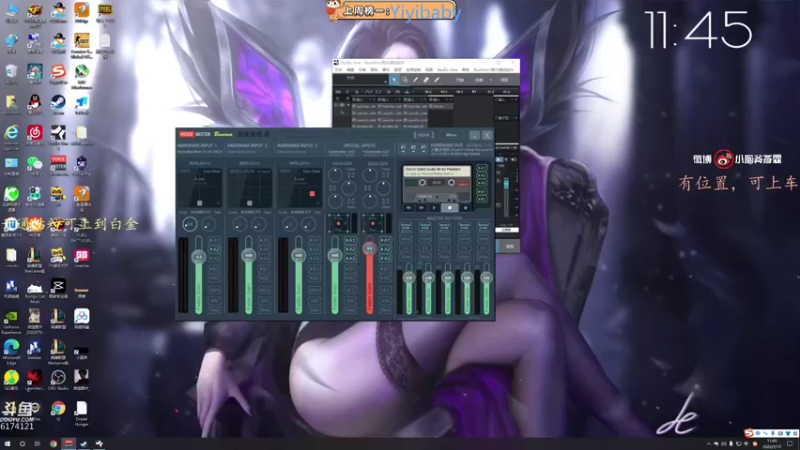The image size is (800, 450).
Task: Open the 帮助 menu in Studio One
Action: tap(465, 69)
